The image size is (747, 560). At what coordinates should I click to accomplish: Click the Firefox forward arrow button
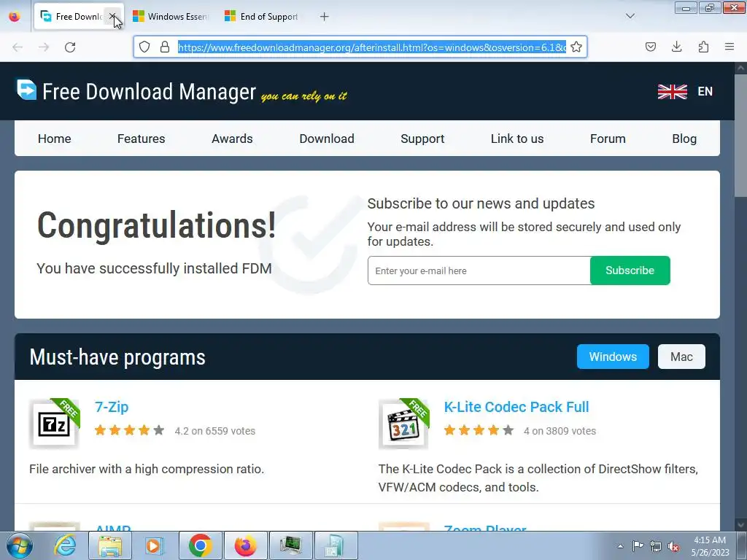click(x=44, y=47)
